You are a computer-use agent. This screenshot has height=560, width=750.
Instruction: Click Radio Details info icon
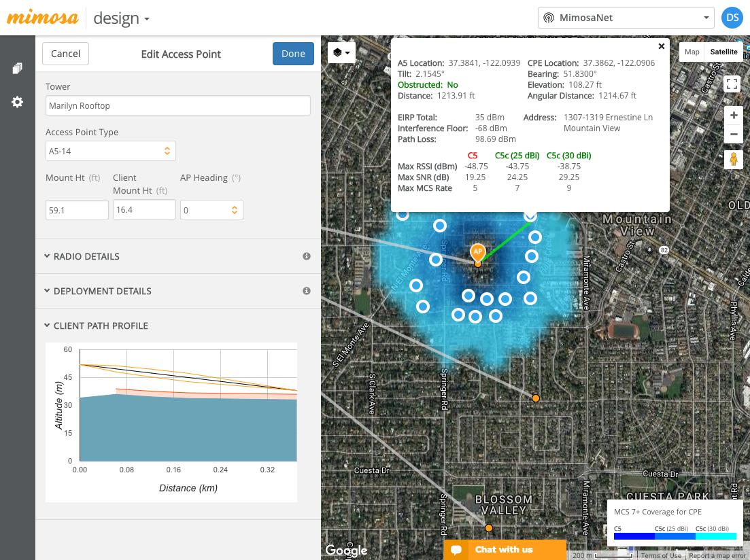pos(307,256)
